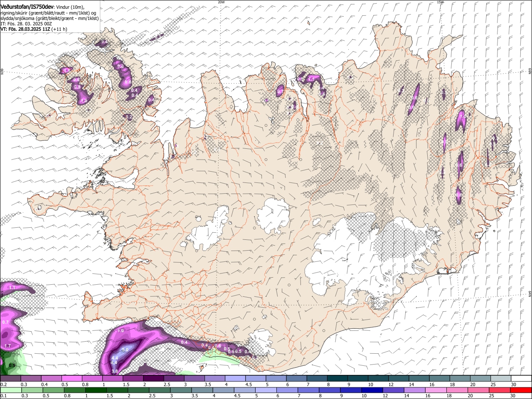This screenshot has width=532, height=399.
Task: Pick the upper legend 1–1.5 swatch
Action: pyautogui.click(x=113, y=378)
